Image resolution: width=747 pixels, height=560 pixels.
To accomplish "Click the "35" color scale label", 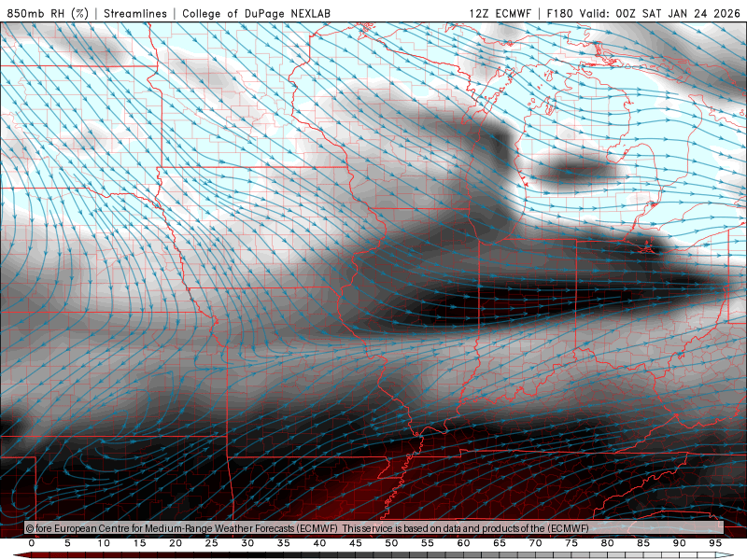I will click(x=284, y=543).
